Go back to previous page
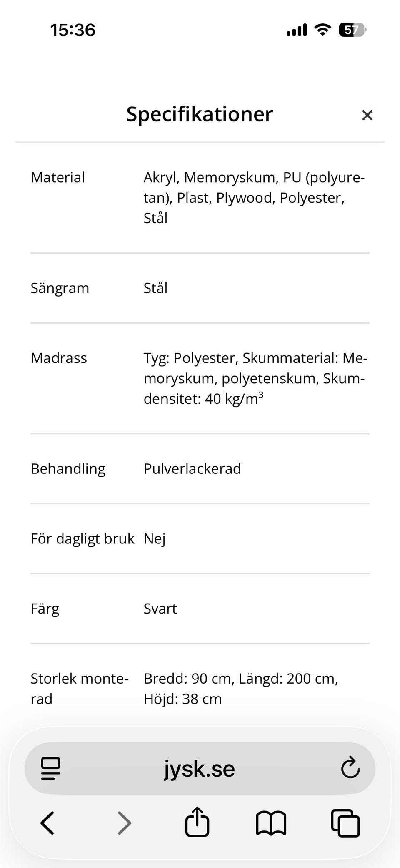This screenshot has height=868, width=400. coord(47,823)
